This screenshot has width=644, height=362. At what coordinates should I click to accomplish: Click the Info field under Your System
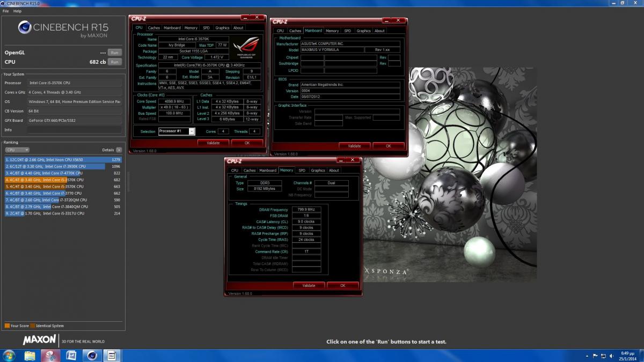point(74,130)
